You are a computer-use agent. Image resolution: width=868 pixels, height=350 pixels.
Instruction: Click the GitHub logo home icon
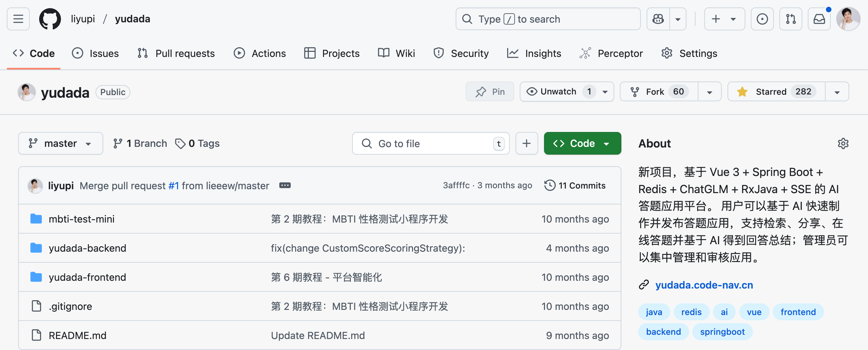(50, 19)
